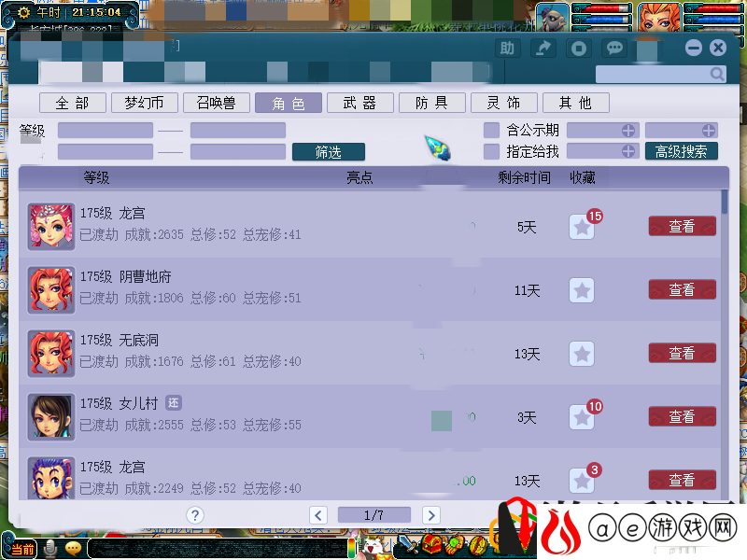The width and height of the screenshot is (747, 560).
Task: Switch to the 武器 tab
Action: coord(360,103)
